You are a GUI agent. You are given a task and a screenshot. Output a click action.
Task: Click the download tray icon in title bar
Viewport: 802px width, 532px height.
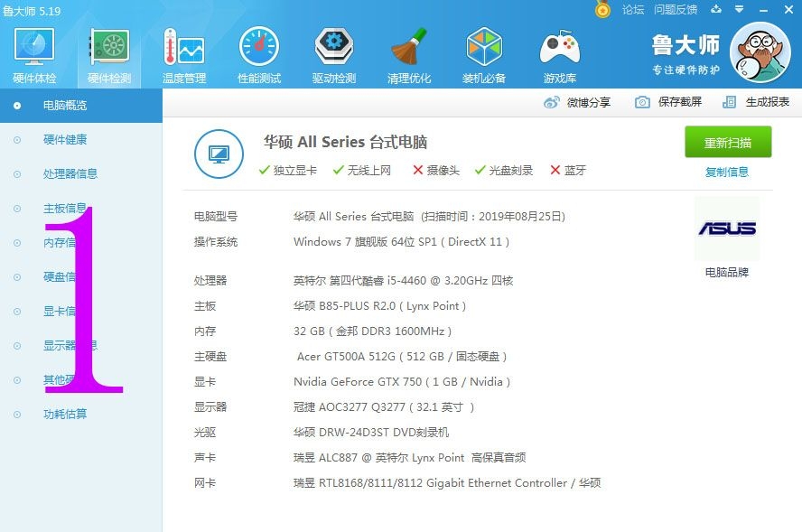716,9
